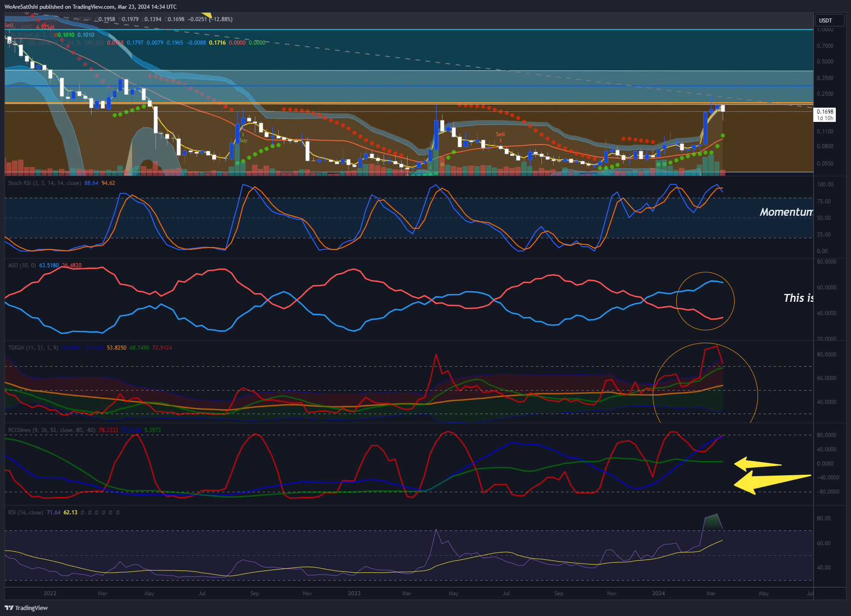Image resolution: width=851 pixels, height=616 pixels.
Task: Click RSI value 71.64
Action: pos(53,512)
